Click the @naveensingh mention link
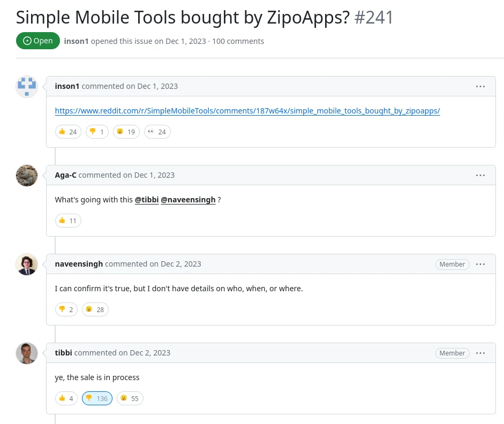504x424 pixels. pos(188,200)
